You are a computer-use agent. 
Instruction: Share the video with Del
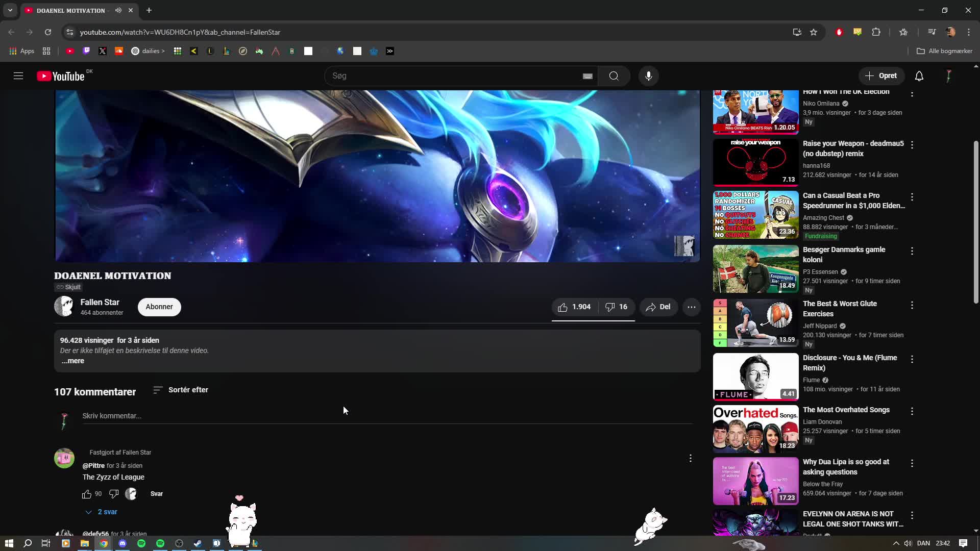(x=658, y=307)
